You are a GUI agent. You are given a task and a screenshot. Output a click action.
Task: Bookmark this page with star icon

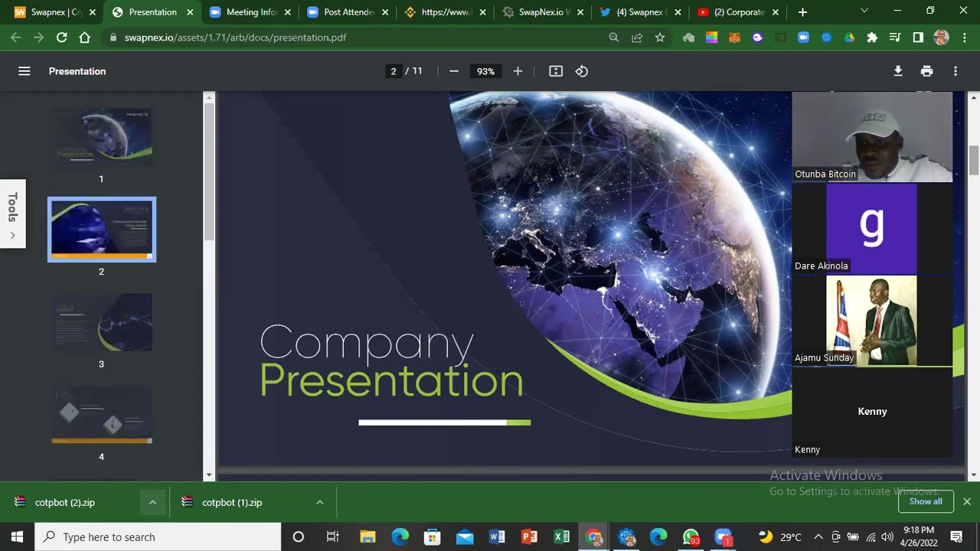point(660,37)
